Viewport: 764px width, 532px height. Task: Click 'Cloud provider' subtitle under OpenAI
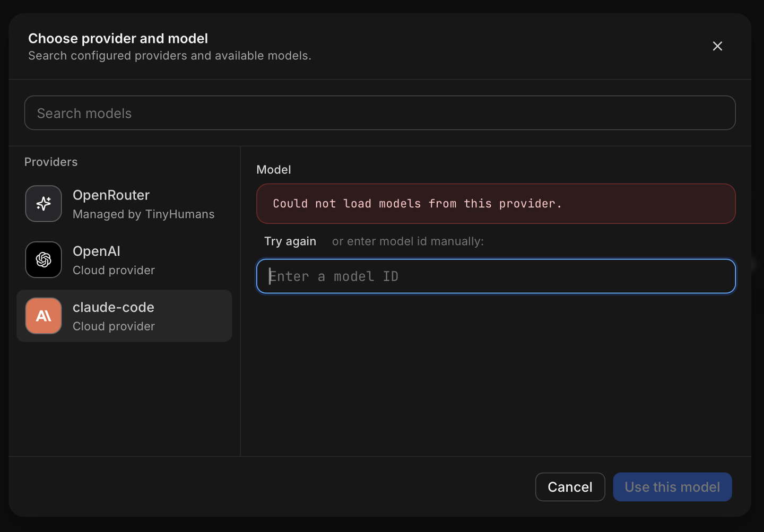(x=114, y=271)
